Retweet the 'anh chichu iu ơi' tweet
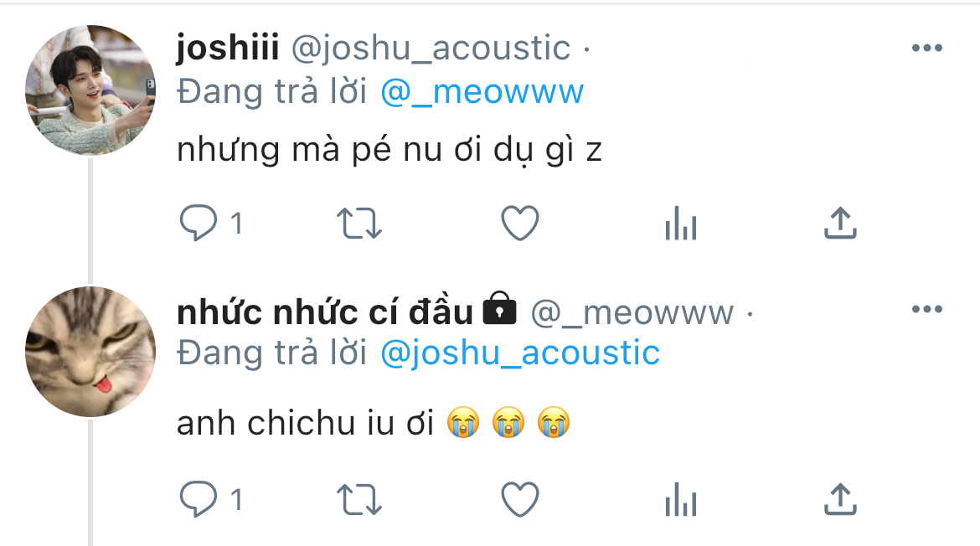The height and width of the screenshot is (546, 980). tap(359, 500)
